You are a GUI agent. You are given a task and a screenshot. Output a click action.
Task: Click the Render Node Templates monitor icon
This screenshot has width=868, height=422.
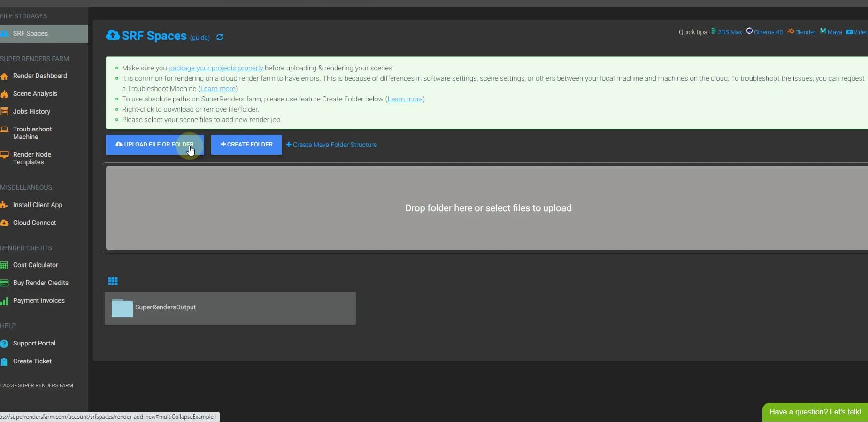[x=4, y=155]
